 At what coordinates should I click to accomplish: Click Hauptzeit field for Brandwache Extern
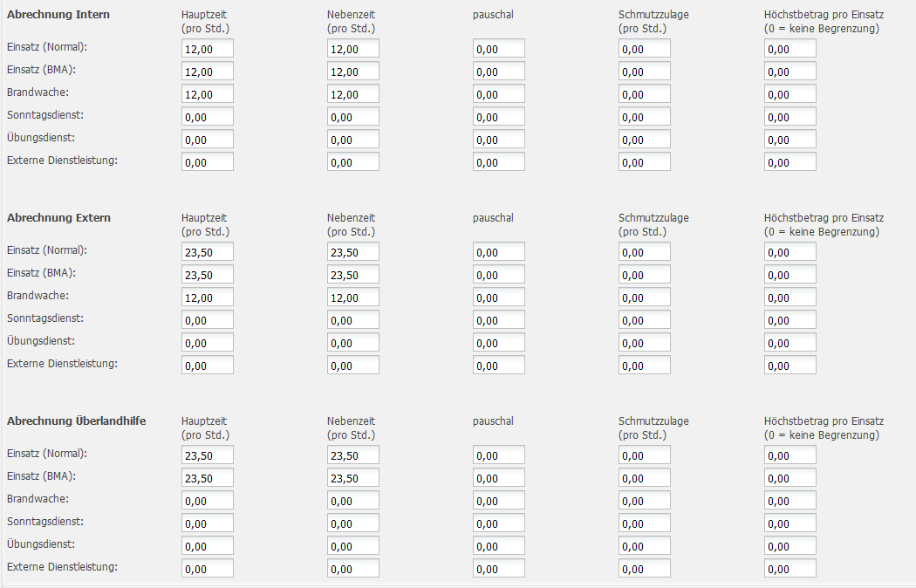click(208, 297)
